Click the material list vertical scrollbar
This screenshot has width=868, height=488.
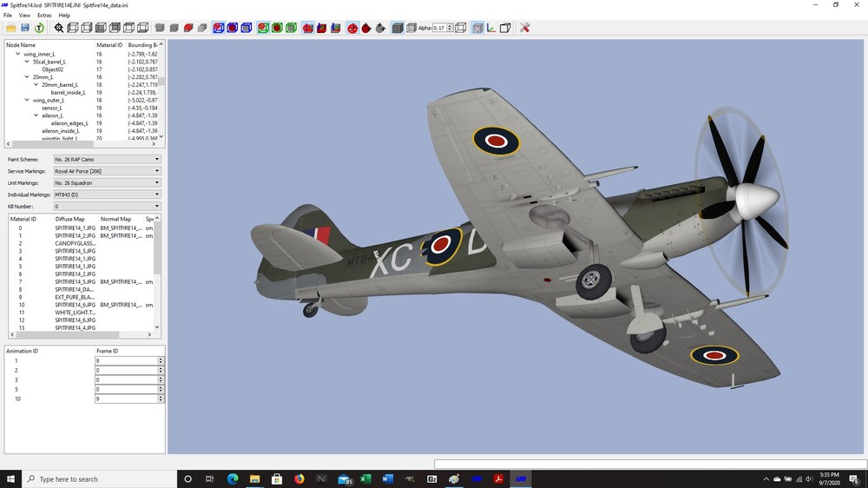pos(157,274)
